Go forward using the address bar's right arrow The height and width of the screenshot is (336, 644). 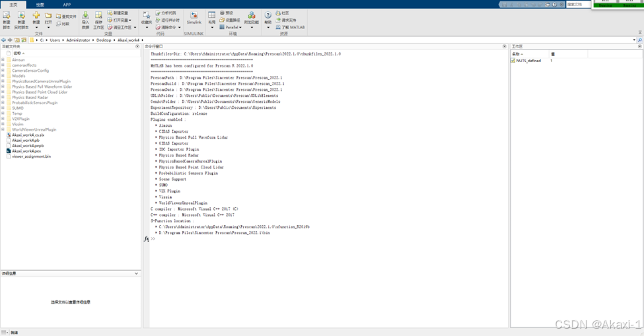10,40
